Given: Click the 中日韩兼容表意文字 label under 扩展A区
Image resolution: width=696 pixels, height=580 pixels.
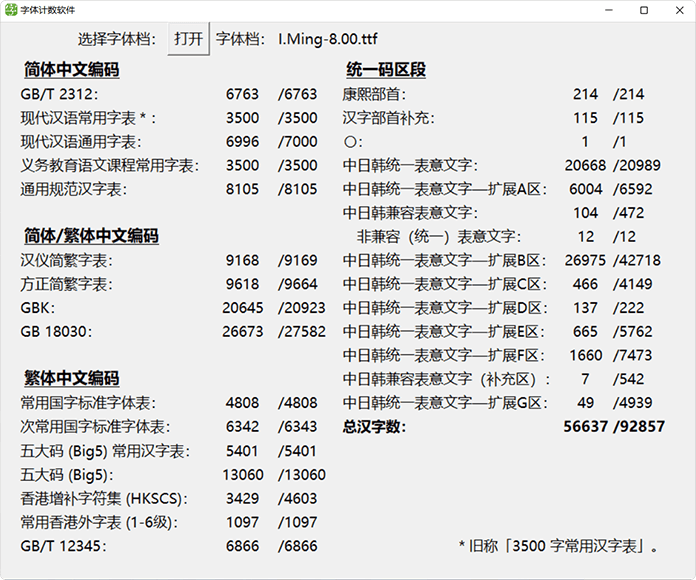Looking at the screenshot, I should tap(410, 213).
